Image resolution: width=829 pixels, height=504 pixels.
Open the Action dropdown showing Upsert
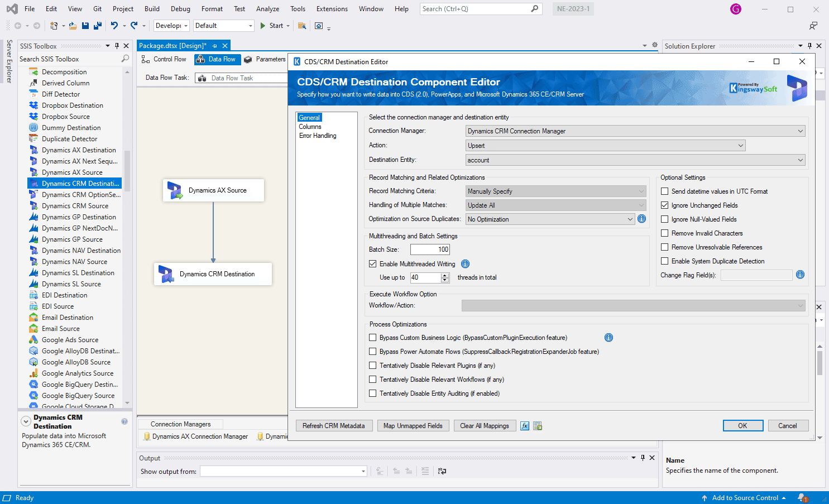(x=605, y=146)
